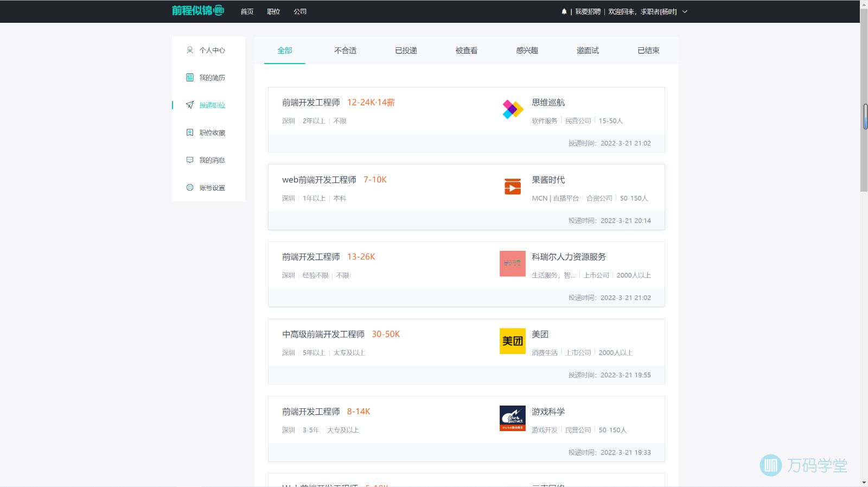868x487 pixels.
Task: Open 个人中心 in sidebar
Action: [212, 50]
